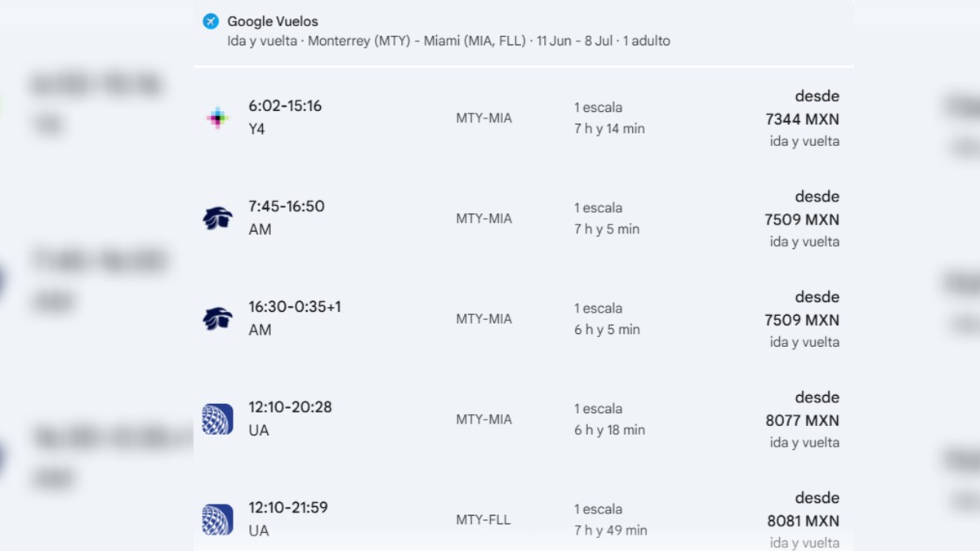This screenshot has width=980, height=551.
Task: Select the 7:45-16:50 Aeromexico flight
Action: coord(287,207)
